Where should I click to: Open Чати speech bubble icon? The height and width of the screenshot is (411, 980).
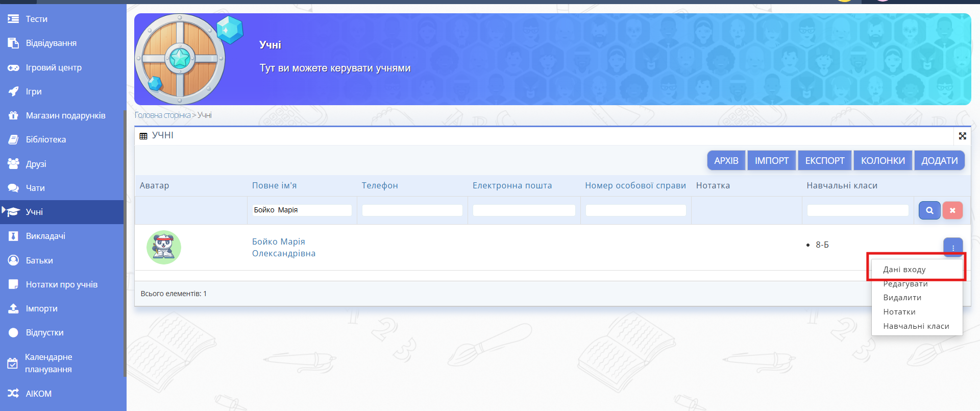pos(13,188)
